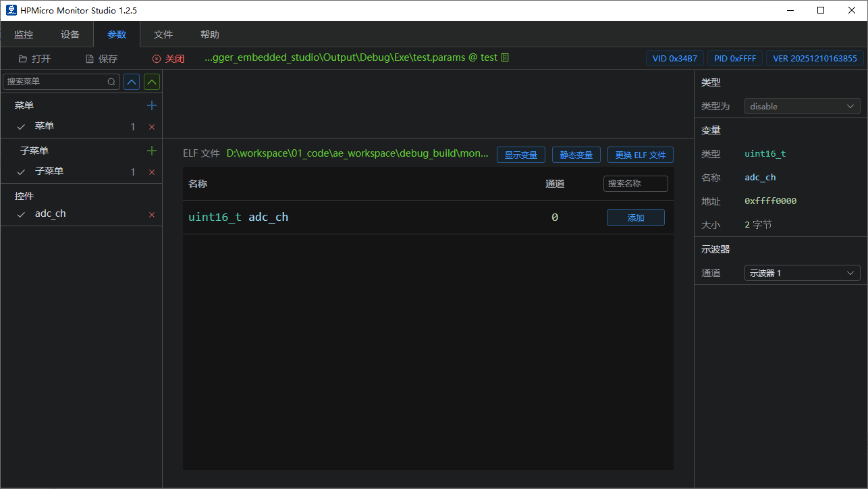Click the address value 0xffff0000
Viewport: 868px width, 489px height.
click(771, 201)
